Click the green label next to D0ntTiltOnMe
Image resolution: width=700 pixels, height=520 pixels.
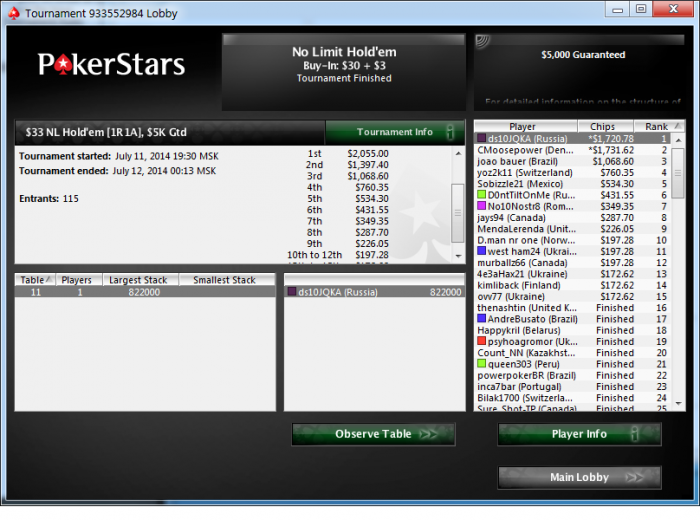pyautogui.click(x=482, y=195)
